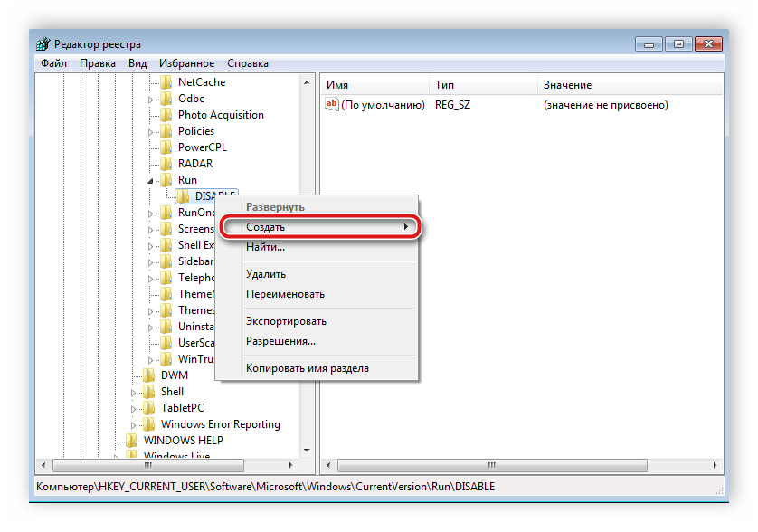Expand the Windows Error Reporting node
Viewport: 758px width, 532px height.
[x=134, y=425]
